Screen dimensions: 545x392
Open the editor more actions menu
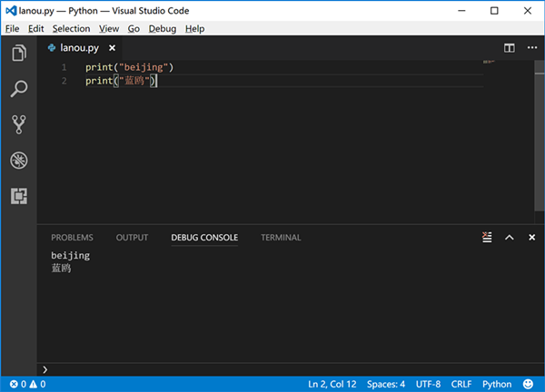point(530,48)
